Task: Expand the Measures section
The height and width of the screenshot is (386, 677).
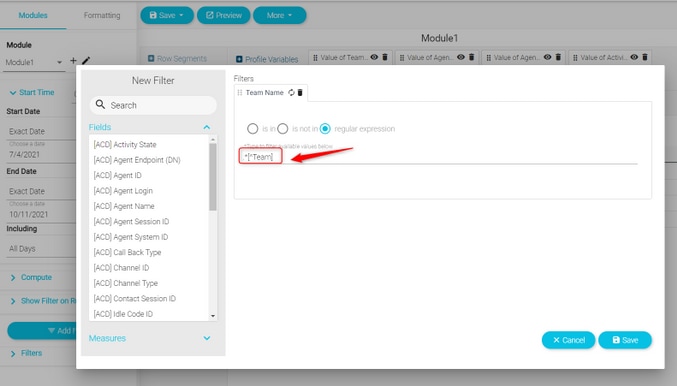Action: [x=207, y=338]
